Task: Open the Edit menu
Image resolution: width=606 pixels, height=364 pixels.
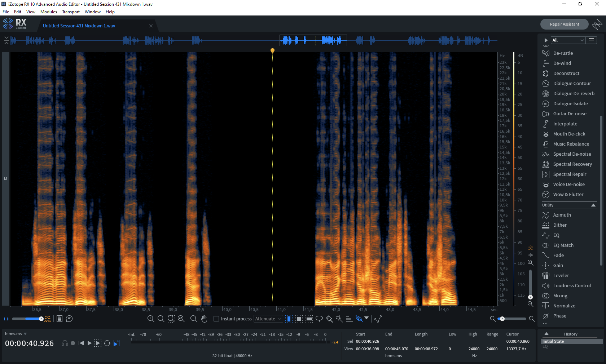Action: tap(18, 12)
